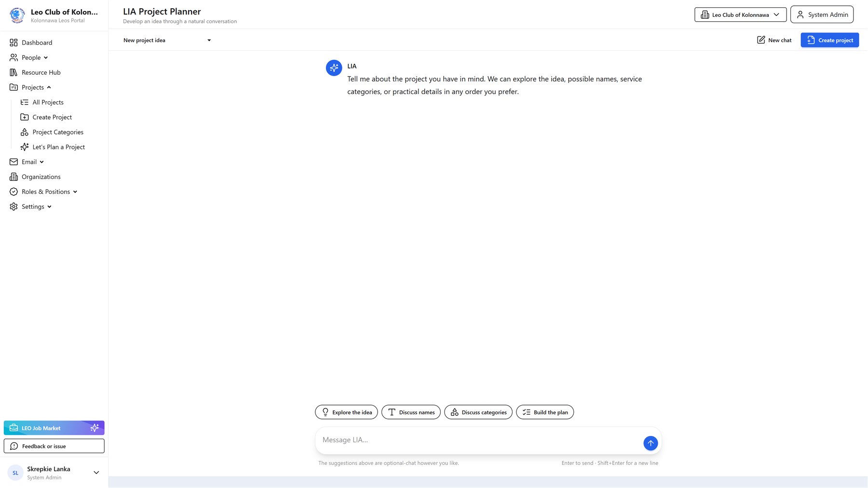868x488 pixels.
Task: Click the System Admin button
Action: tap(822, 14)
